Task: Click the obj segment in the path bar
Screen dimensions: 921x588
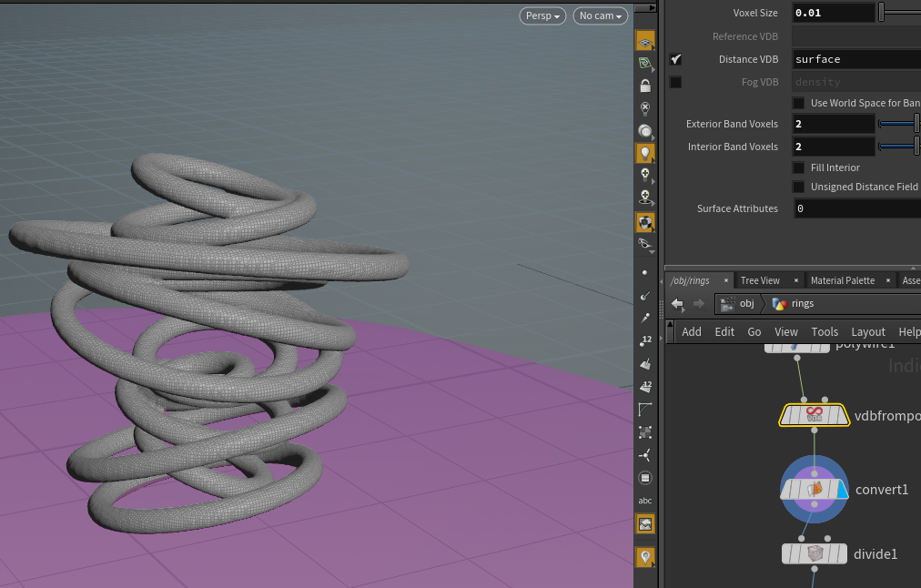Action: 739,304
